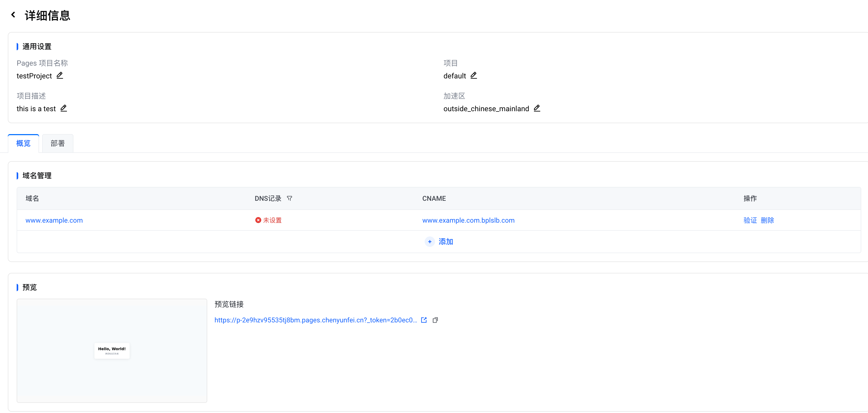
Task: Switch to the 概览 tab
Action: (23, 144)
